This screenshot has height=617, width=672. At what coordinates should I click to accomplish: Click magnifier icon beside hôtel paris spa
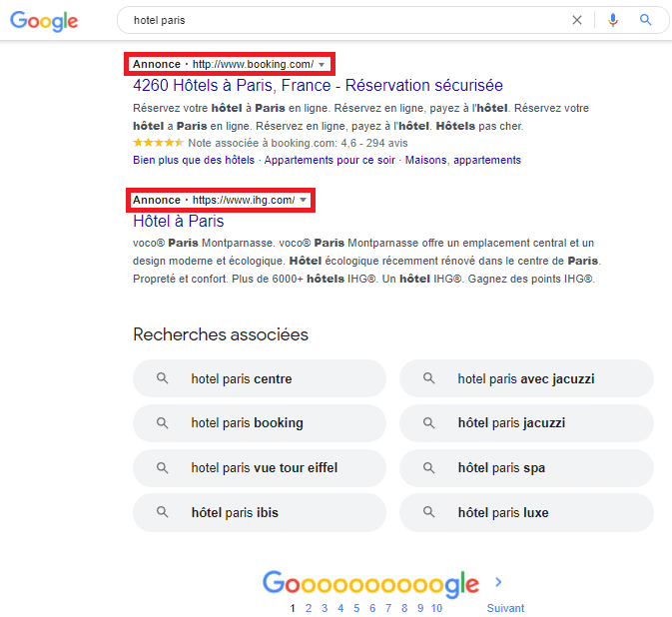[428, 467]
